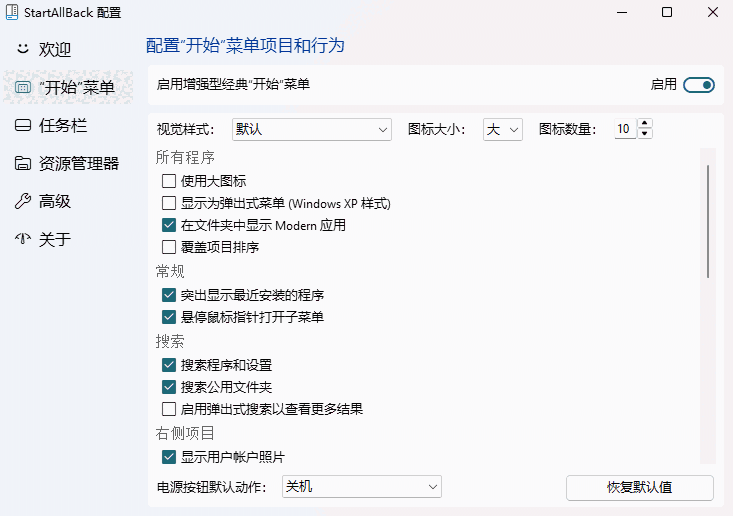The image size is (733, 516).
Task: Uncheck 突出显示最近安装的程序
Action: tap(169, 295)
